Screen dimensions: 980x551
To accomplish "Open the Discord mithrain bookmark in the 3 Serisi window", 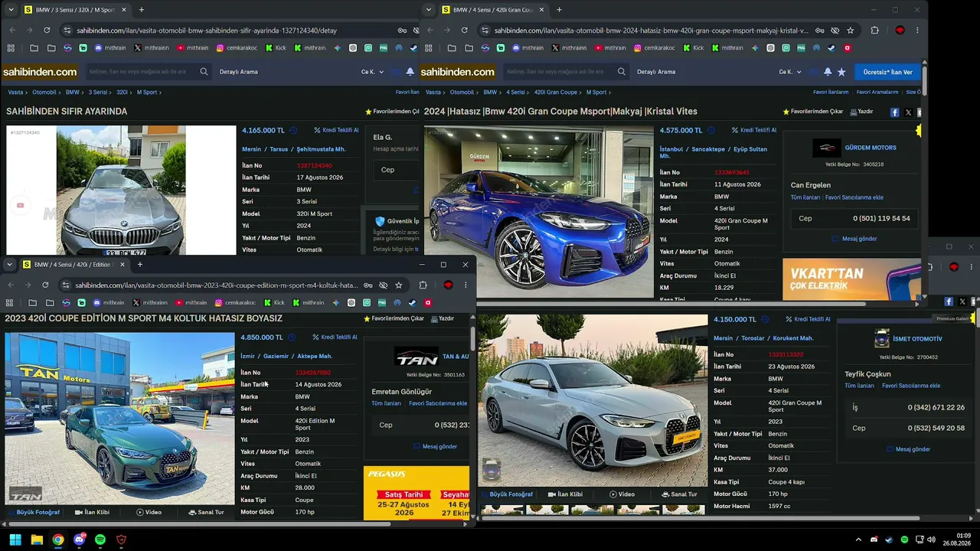I will 110,47.
